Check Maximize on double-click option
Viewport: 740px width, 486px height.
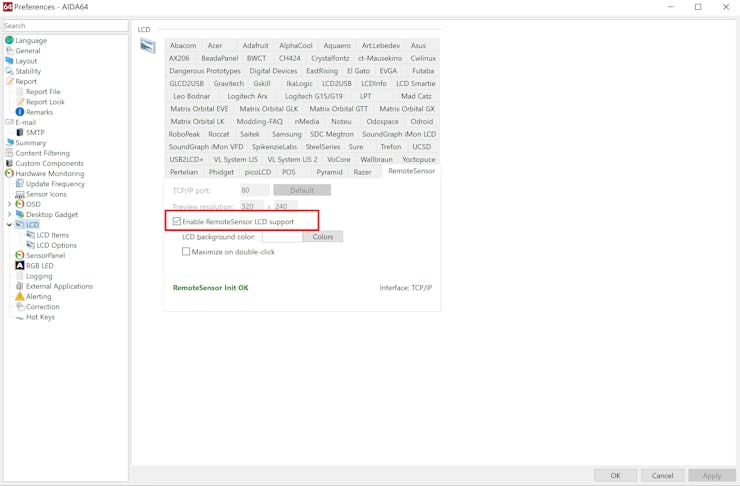[186, 251]
